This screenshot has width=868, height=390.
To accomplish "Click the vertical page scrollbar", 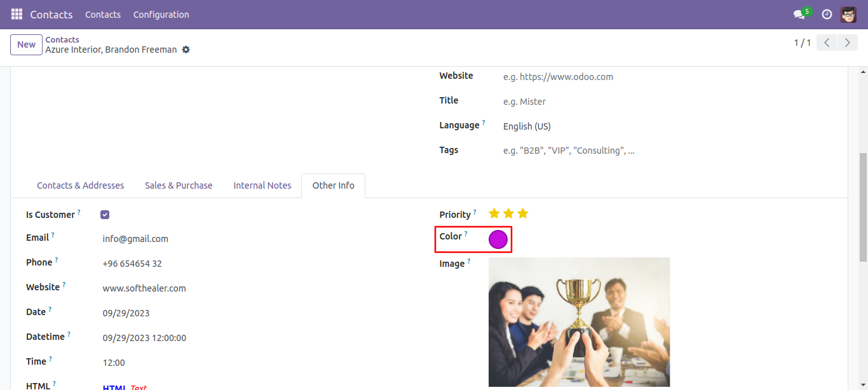I will [863, 207].
